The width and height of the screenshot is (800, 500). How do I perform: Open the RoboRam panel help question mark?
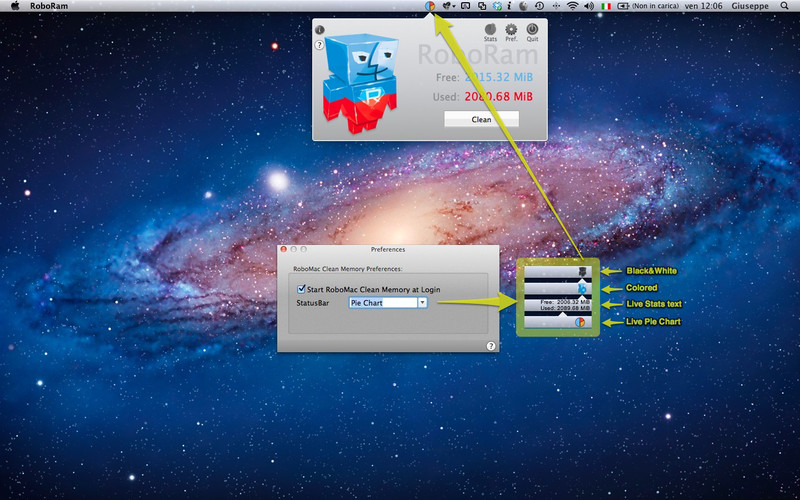(319, 45)
